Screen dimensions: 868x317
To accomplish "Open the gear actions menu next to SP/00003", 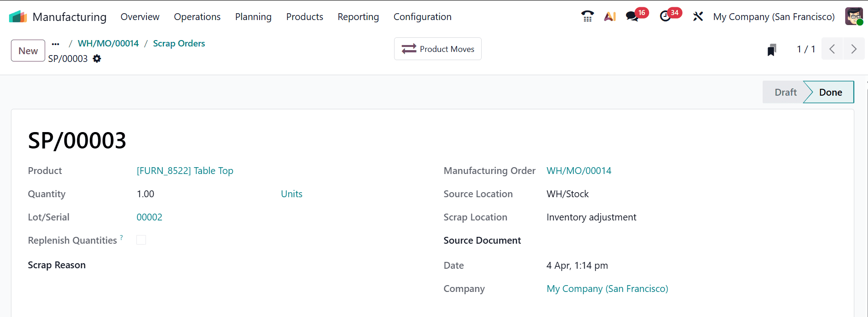I will [97, 58].
